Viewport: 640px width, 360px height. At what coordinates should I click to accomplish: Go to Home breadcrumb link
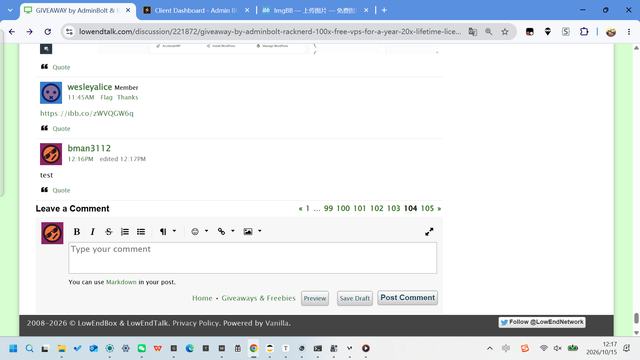202,298
